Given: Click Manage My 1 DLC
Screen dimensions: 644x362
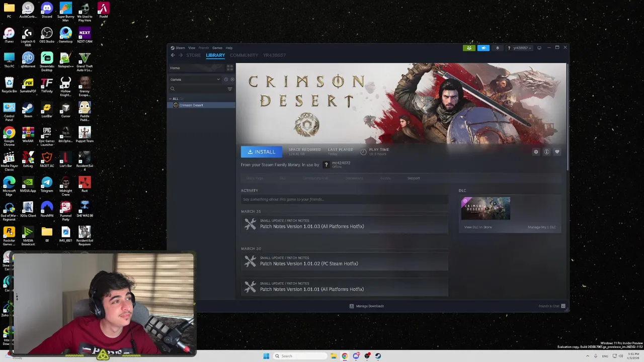Looking at the screenshot, I should [542, 227].
